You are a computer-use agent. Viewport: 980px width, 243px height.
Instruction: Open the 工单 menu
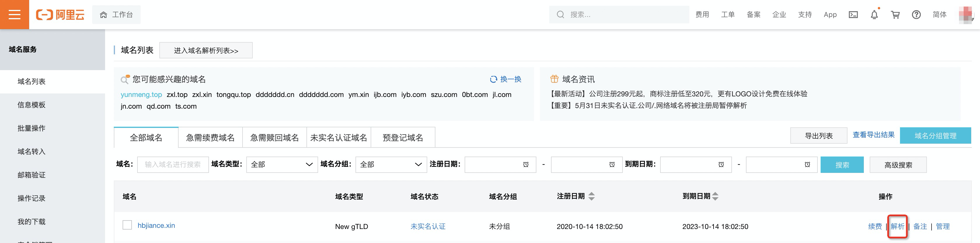pyautogui.click(x=728, y=15)
